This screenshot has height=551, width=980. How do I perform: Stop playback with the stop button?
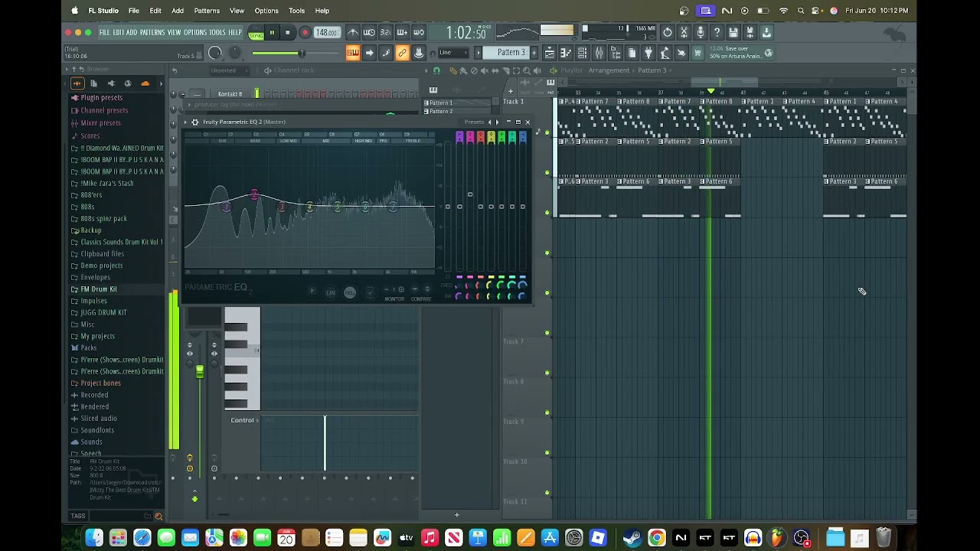(287, 33)
